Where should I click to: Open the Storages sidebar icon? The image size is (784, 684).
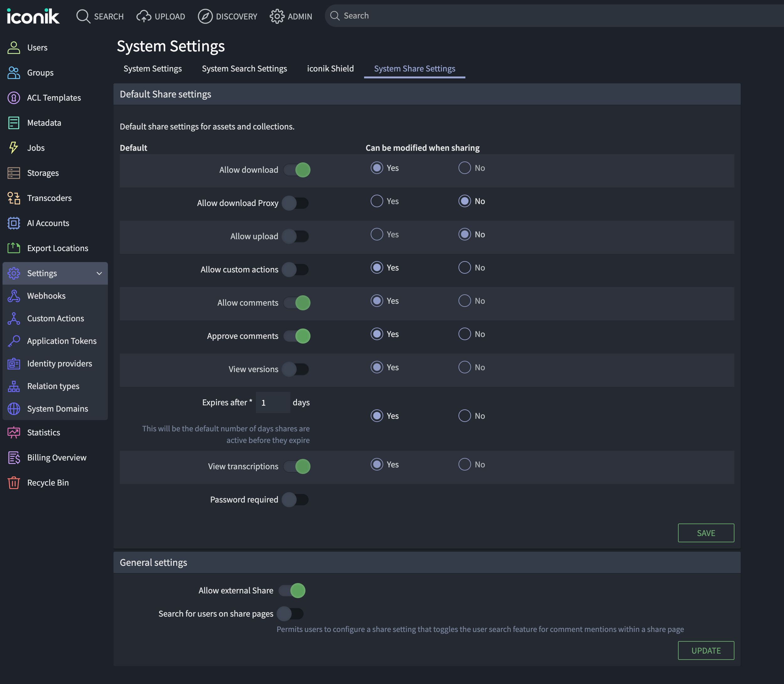click(14, 173)
